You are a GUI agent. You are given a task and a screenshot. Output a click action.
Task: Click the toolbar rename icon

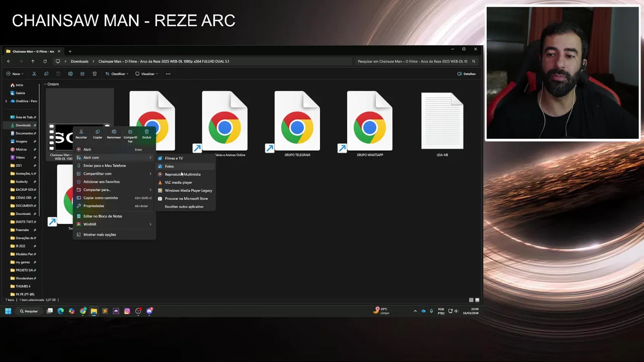[70, 74]
